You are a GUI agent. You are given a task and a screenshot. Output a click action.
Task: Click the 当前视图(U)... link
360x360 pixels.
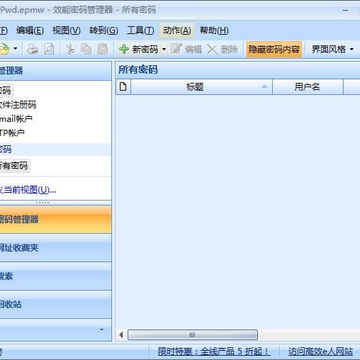(28, 190)
